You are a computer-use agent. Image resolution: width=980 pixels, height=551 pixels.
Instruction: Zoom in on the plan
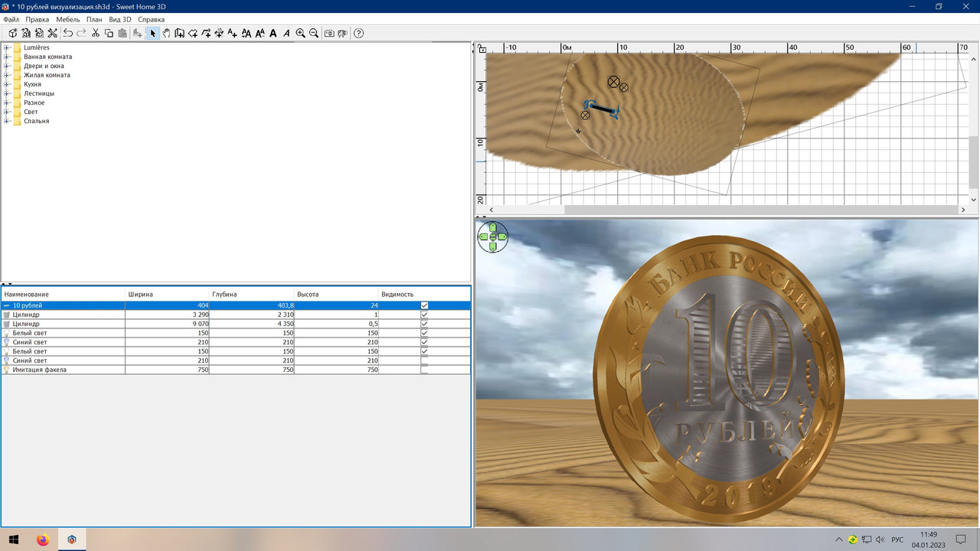300,34
